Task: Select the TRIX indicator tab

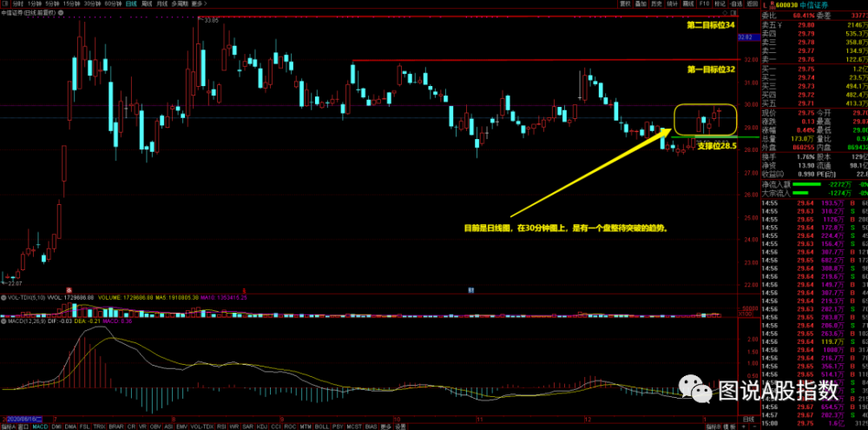Action: tap(99, 427)
